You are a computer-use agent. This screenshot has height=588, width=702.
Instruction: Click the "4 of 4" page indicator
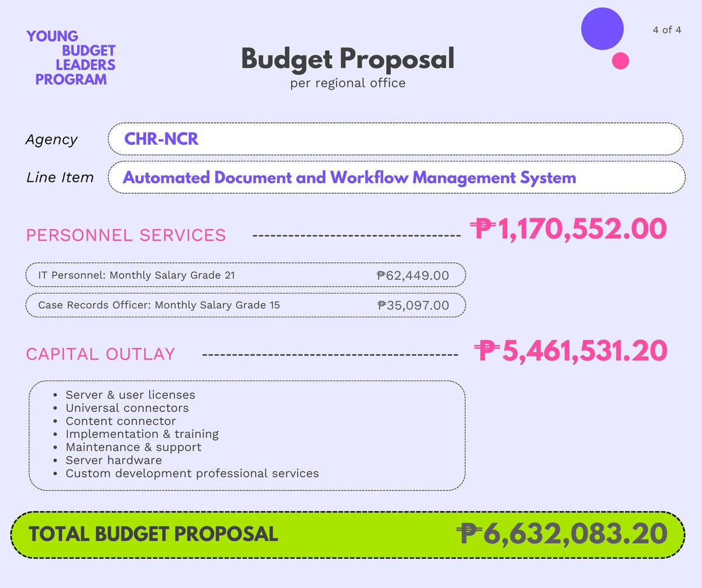tap(667, 30)
